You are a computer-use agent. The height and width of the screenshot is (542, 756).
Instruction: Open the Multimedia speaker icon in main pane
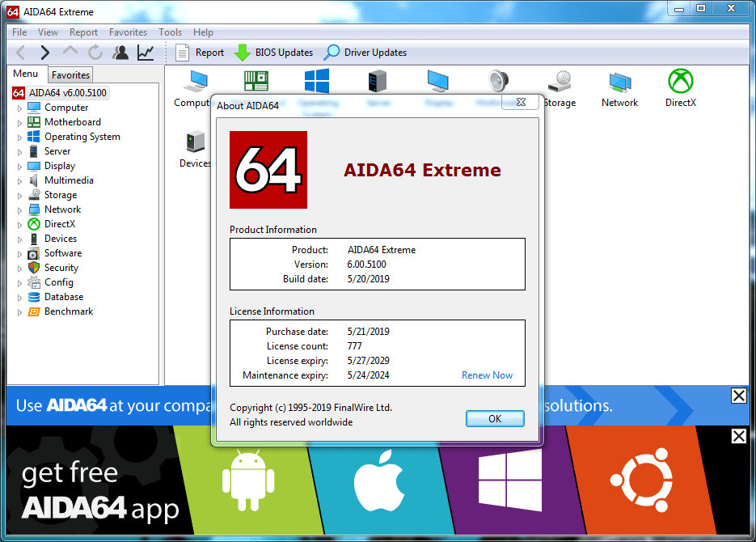(x=498, y=81)
